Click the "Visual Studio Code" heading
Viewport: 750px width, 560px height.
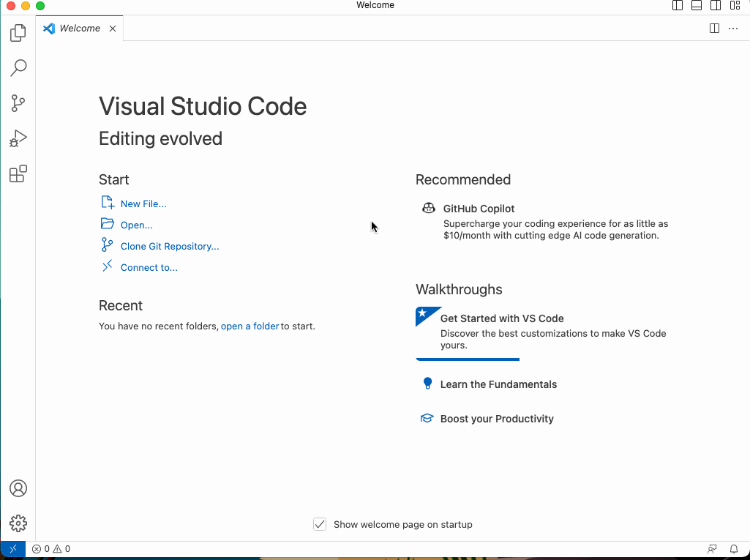tap(203, 106)
